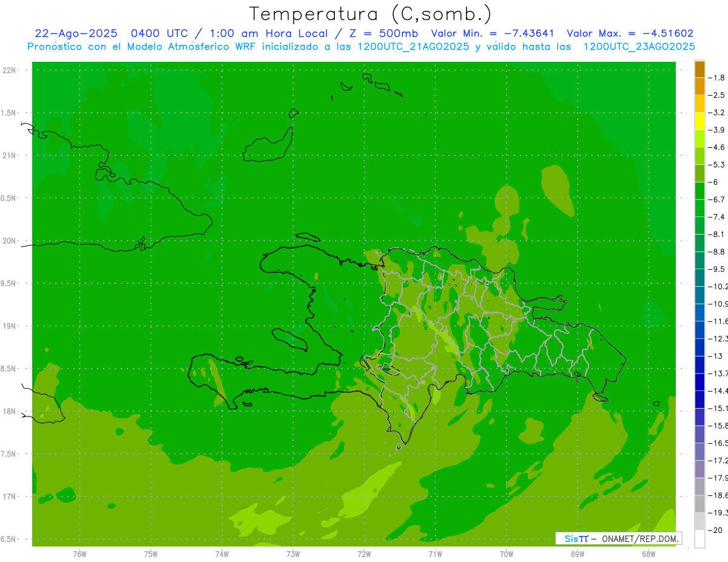Click the '-3.9' colorbar label
Image resolution: width=728 pixels, height=562 pixels.
[x=716, y=130]
